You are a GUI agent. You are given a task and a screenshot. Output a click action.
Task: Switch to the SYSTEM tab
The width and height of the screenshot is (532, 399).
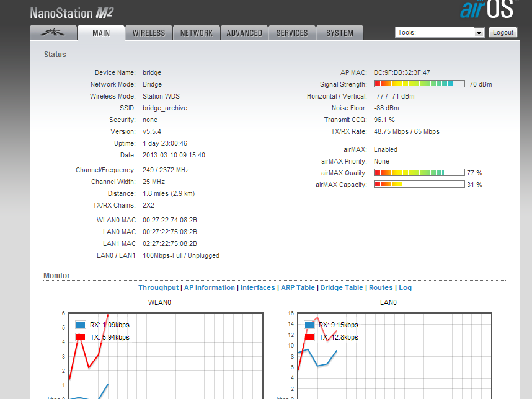coord(340,33)
